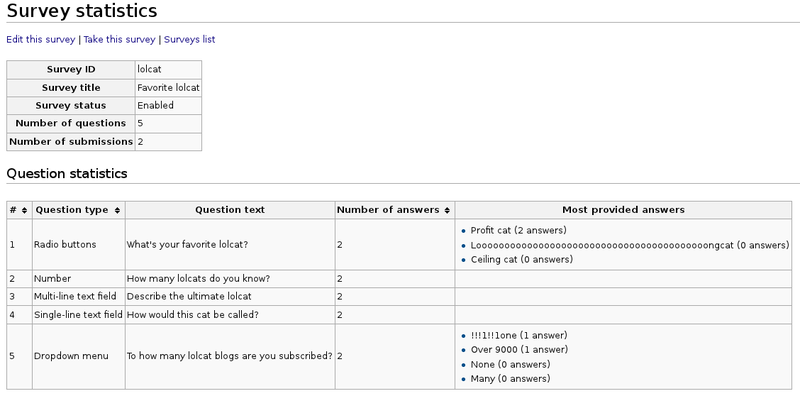Click the lolcat blogs subscribed question text

coord(230,356)
